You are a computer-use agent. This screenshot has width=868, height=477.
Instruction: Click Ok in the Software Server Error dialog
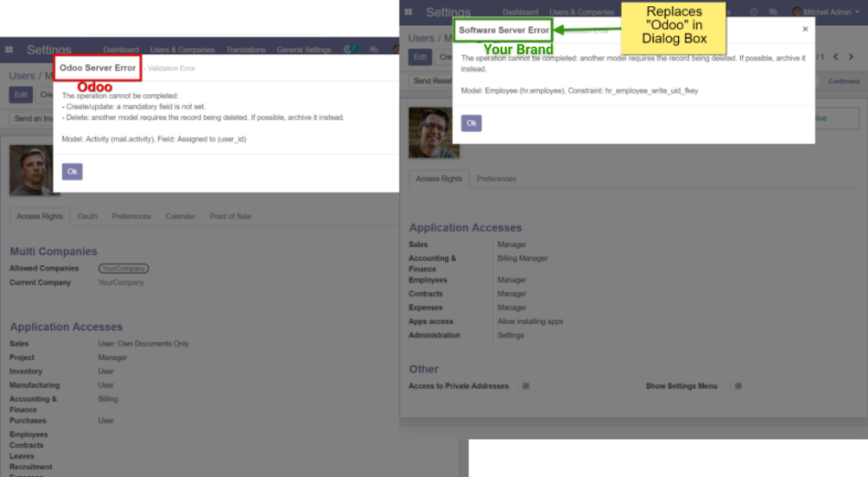tap(471, 123)
